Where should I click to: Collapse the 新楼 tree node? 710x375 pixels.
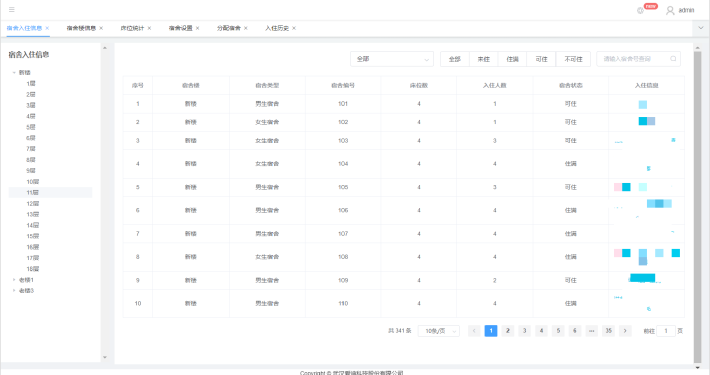click(x=14, y=72)
